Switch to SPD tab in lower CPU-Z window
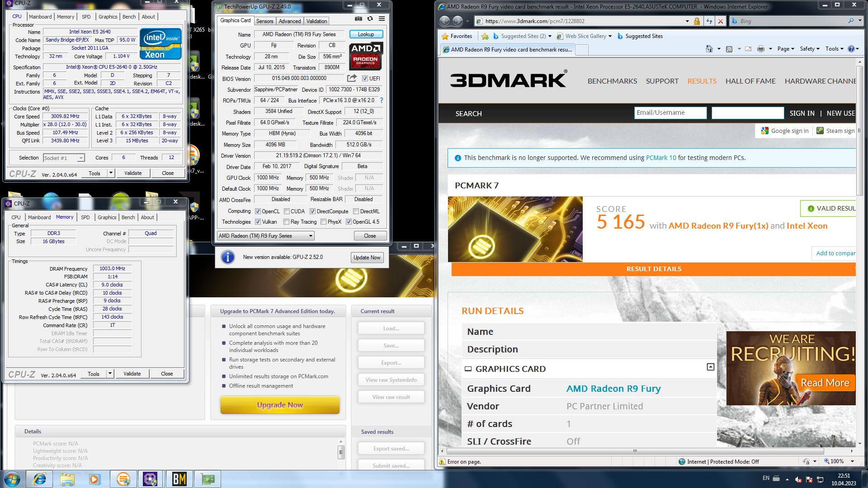The width and height of the screenshot is (868, 488). 85,217
